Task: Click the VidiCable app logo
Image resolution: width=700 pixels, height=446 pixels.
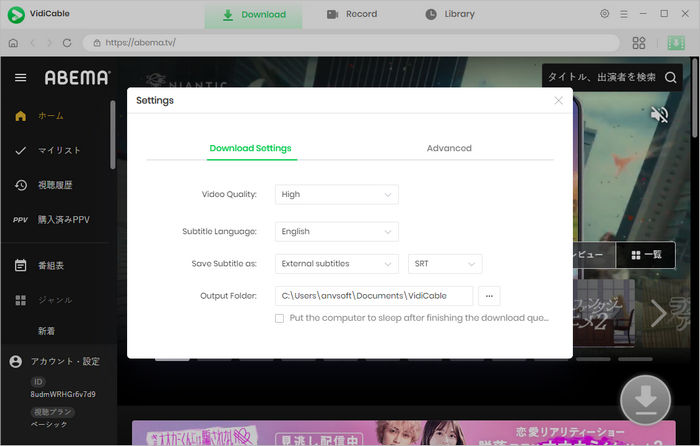Action: click(x=16, y=14)
